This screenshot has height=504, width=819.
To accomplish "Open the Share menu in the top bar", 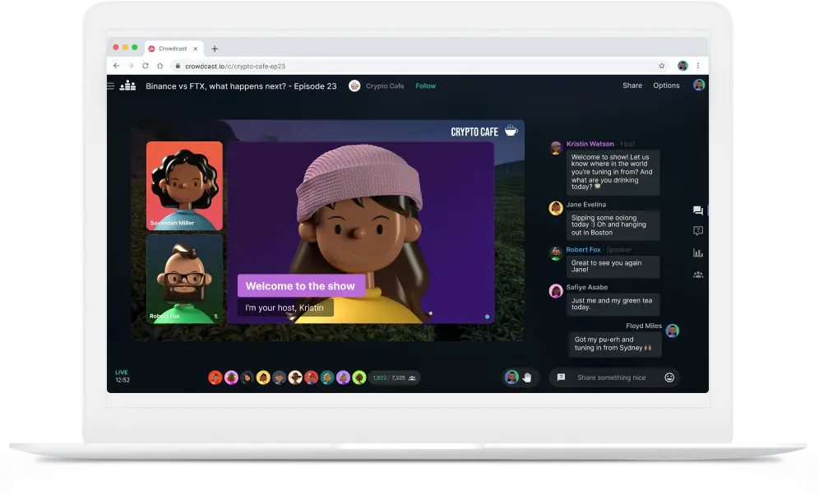I will 632,86.
